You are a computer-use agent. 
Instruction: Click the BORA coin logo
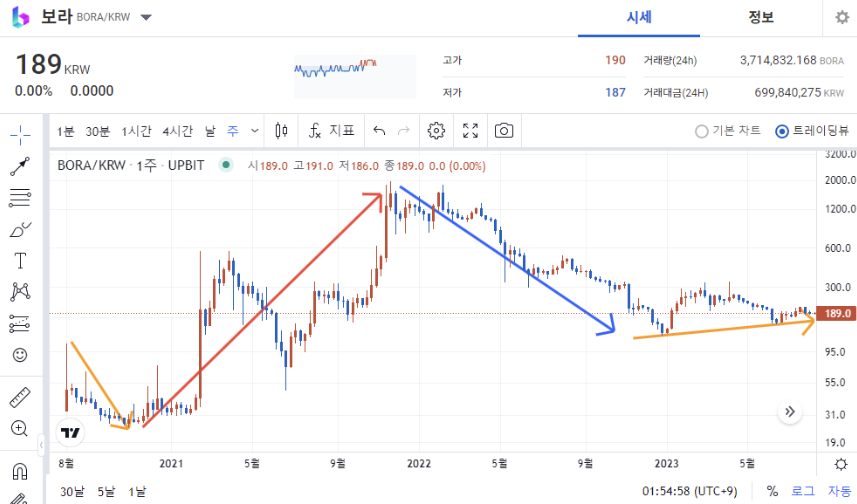[x=20, y=17]
